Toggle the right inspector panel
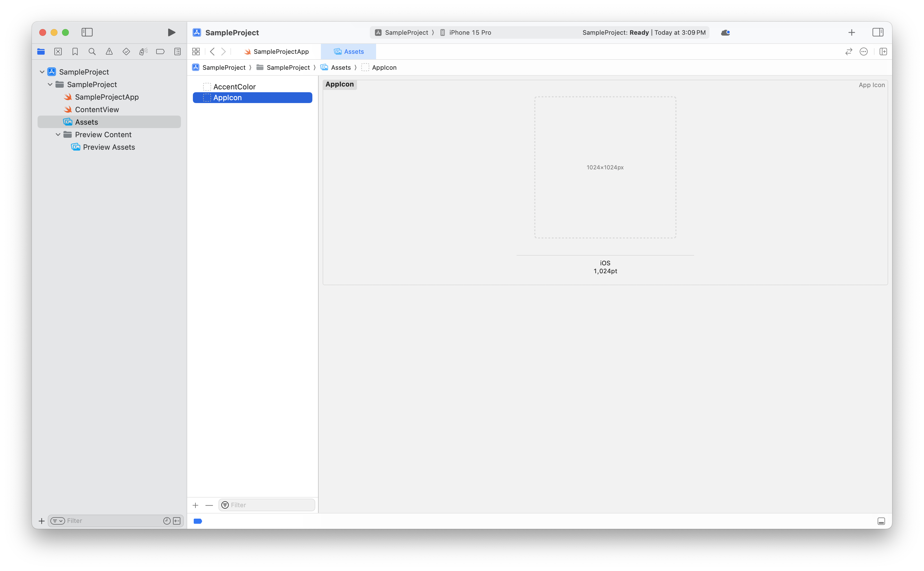This screenshot has width=924, height=571. point(878,32)
